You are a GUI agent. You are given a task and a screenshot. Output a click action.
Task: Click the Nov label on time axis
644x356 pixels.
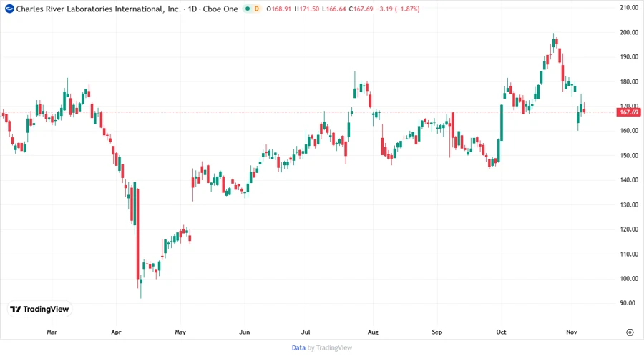(x=572, y=332)
